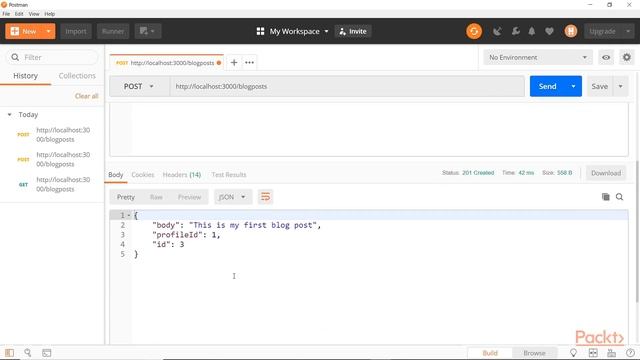Open the No Environment dropdown

pos(538,58)
